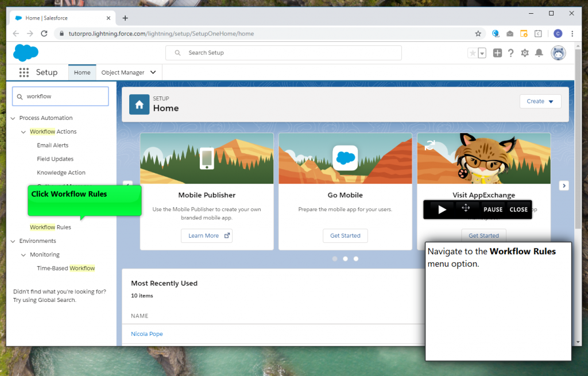Bookmark this page with Chrome star
This screenshot has height=376, width=588.
[478, 34]
